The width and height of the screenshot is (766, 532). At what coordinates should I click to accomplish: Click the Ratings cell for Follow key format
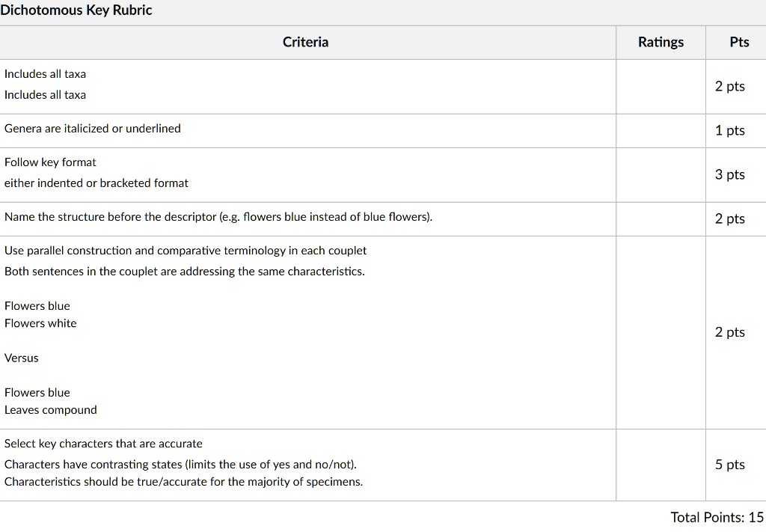click(x=660, y=174)
